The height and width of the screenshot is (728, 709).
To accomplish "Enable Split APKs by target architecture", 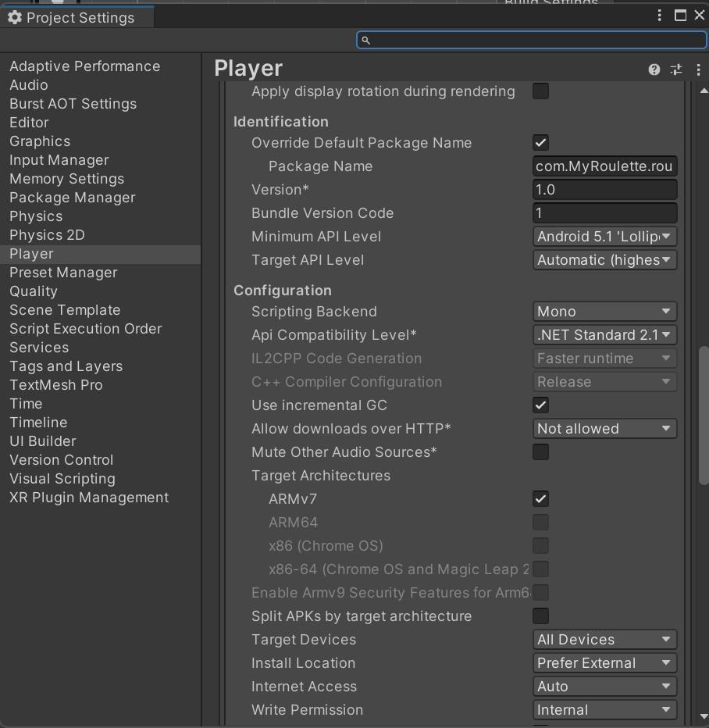I will tap(540, 616).
